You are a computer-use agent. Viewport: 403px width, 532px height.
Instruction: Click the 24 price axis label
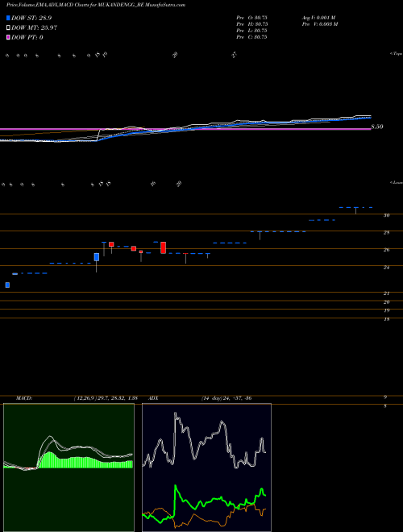pyautogui.click(x=387, y=268)
